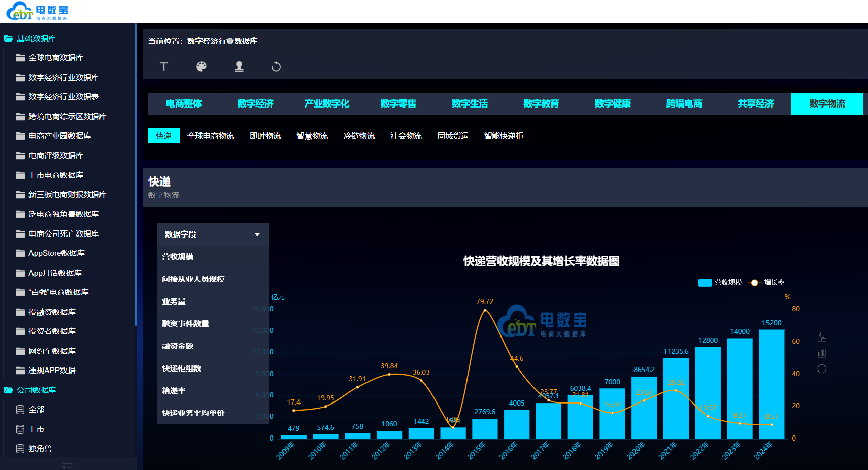The image size is (868, 470).
Task: Switch chart to bar view icon
Action: tap(822, 353)
